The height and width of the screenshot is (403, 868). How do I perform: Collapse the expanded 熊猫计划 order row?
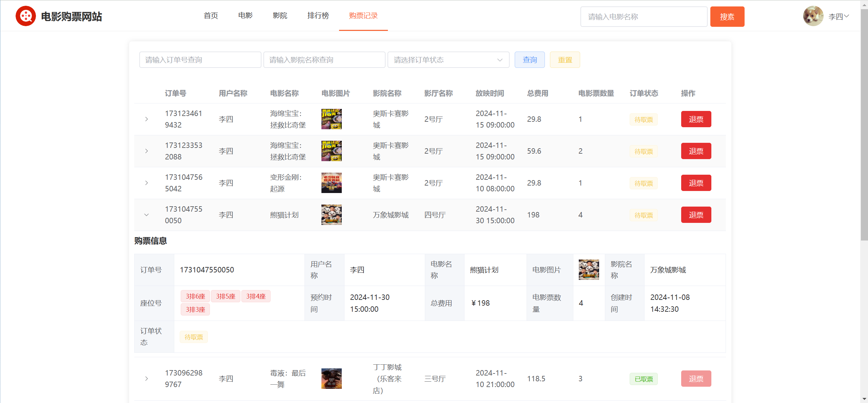146,215
